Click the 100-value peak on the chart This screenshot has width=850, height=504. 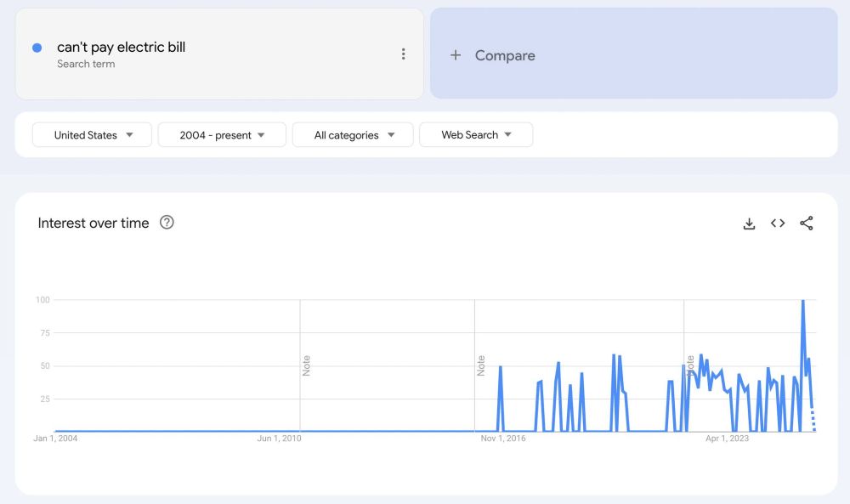[802, 300]
